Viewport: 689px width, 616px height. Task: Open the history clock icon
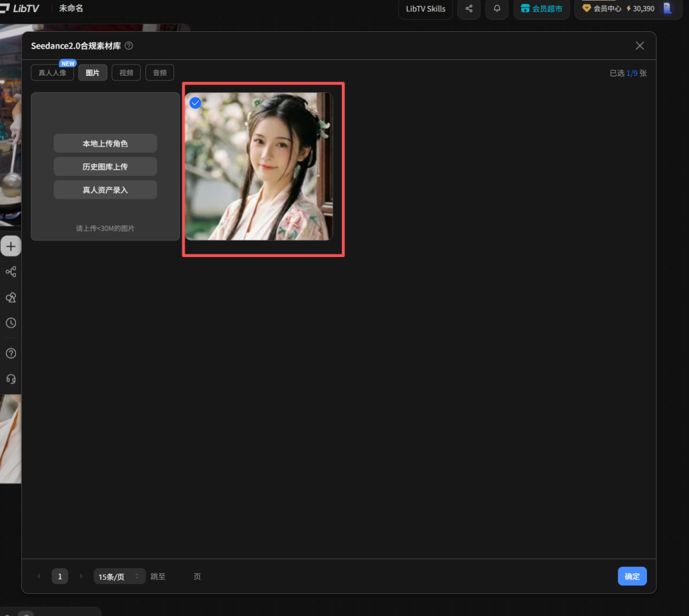pos(11,323)
